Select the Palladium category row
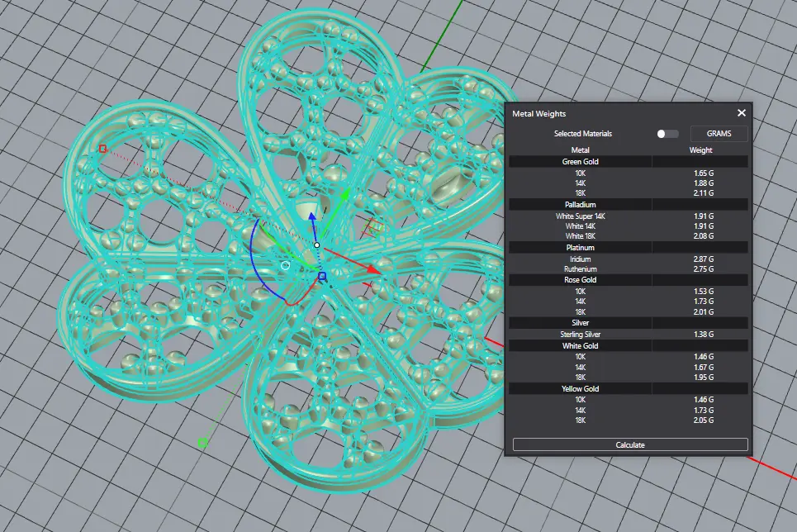The width and height of the screenshot is (797, 532). click(629, 205)
